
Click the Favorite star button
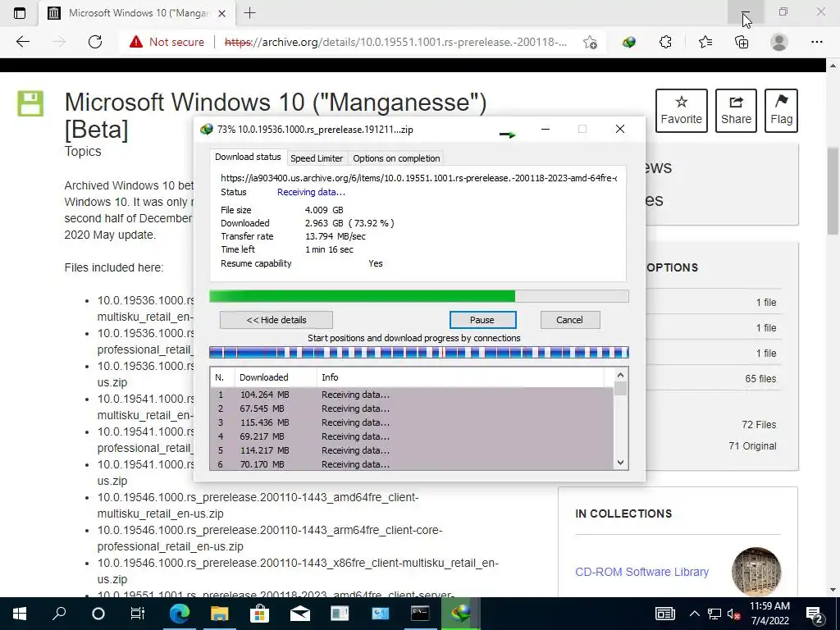(x=681, y=111)
